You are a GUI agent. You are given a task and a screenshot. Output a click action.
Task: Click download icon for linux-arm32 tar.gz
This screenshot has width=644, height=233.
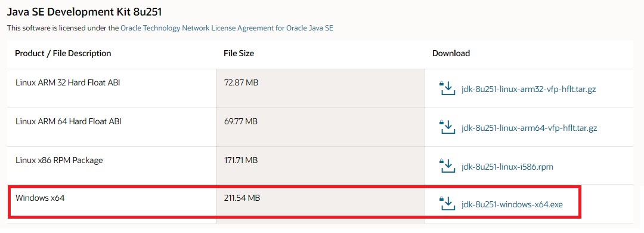click(447, 88)
